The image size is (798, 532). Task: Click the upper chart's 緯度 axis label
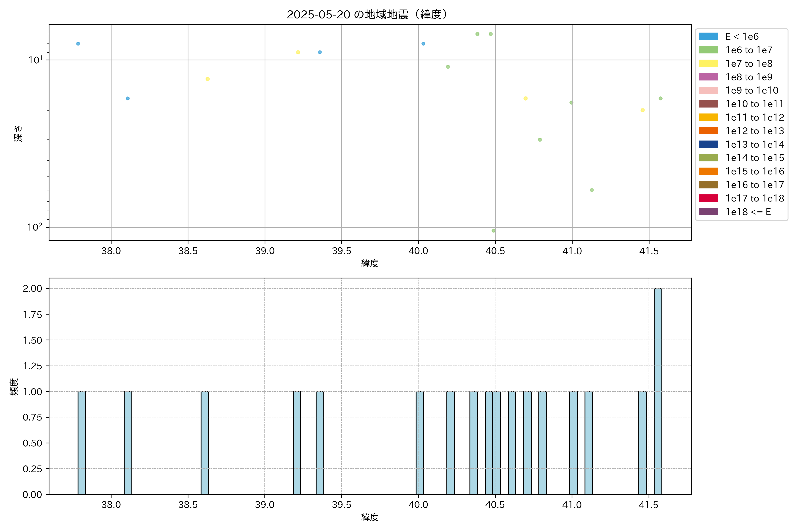[370, 263]
